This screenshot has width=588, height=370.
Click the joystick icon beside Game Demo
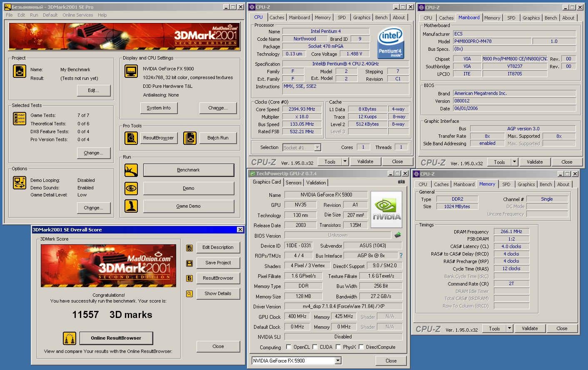[131, 206]
